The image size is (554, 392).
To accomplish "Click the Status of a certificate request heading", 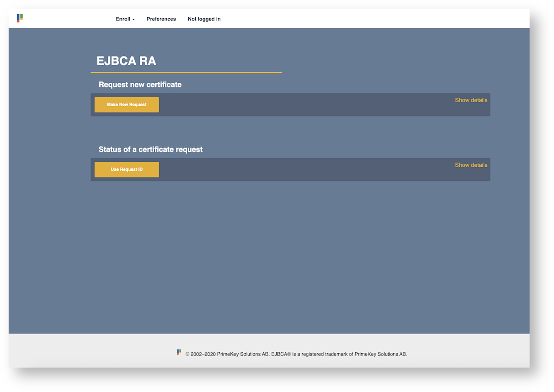I will [x=151, y=150].
